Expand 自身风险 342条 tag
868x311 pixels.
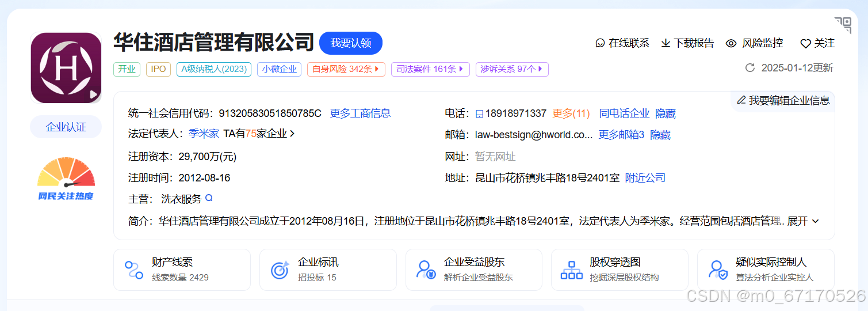(x=346, y=69)
